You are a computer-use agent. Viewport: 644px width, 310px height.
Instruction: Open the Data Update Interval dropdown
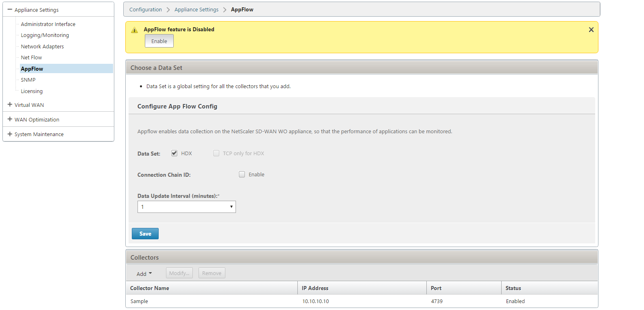point(187,207)
